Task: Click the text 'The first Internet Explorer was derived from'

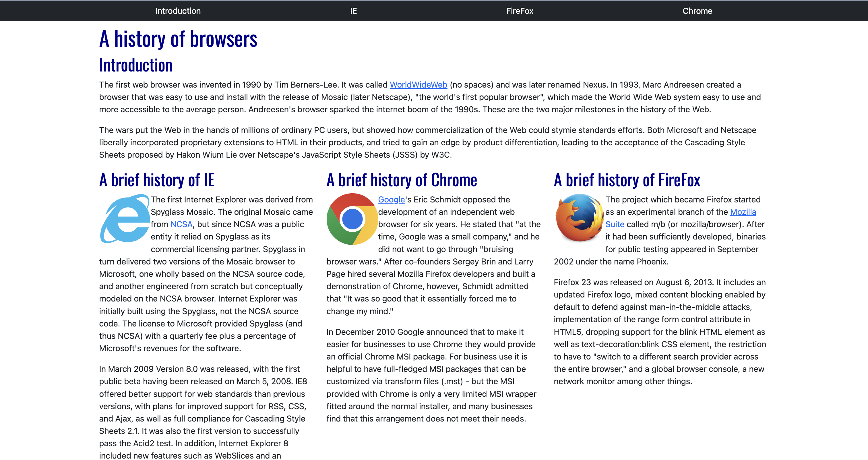Action: [x=232, y=200]
